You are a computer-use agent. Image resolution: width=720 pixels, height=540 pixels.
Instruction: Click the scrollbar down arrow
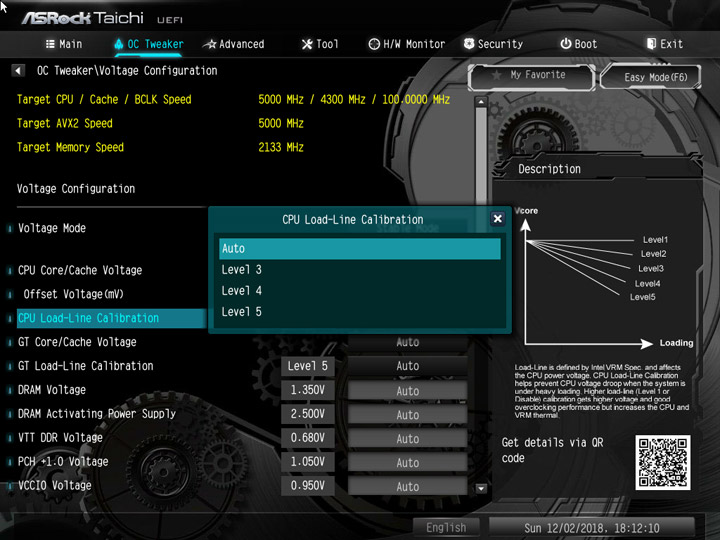[x=481, y=488]
